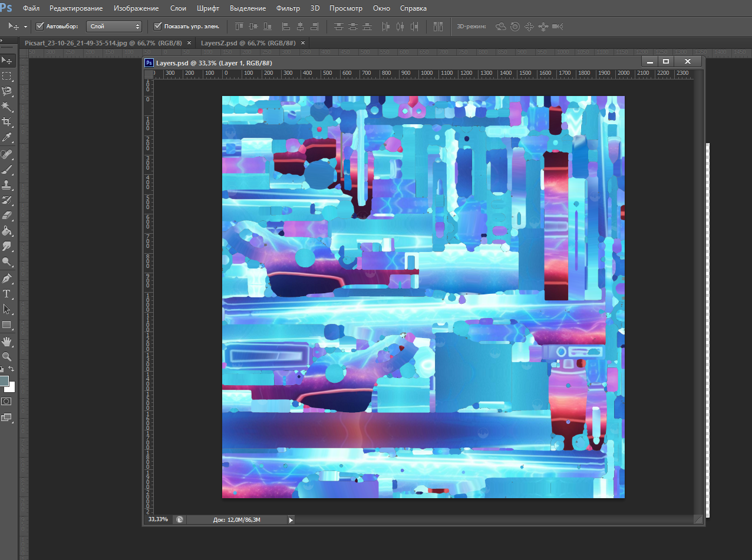The height and width of the screenshot is (560, 752).
Task: Open the Фильтр menu
Action: (288, 8)
